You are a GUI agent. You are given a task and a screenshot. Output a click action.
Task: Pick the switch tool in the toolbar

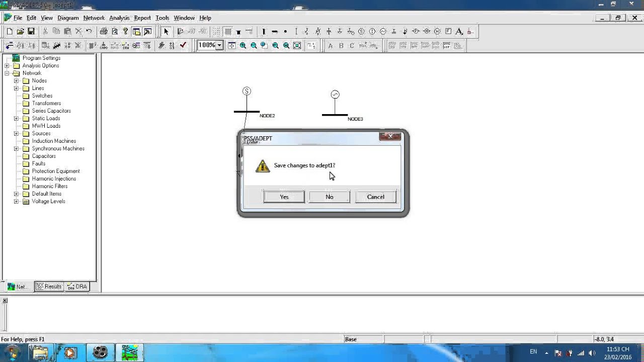[307, 31]
